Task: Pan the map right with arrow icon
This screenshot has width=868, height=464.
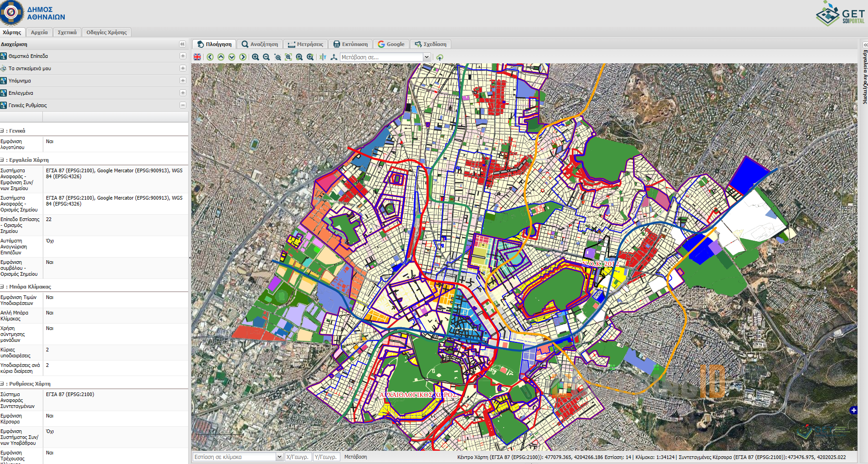Action: pyautogui.click(x=243, y=57)
